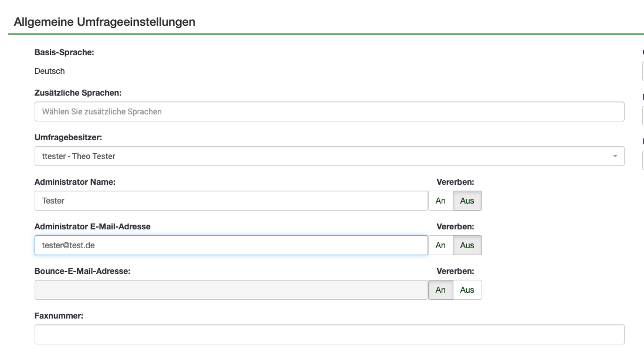Click the Administrator Name label
Image resolution: width=644 pixels, height=352 pixels.
pos(75,182)
